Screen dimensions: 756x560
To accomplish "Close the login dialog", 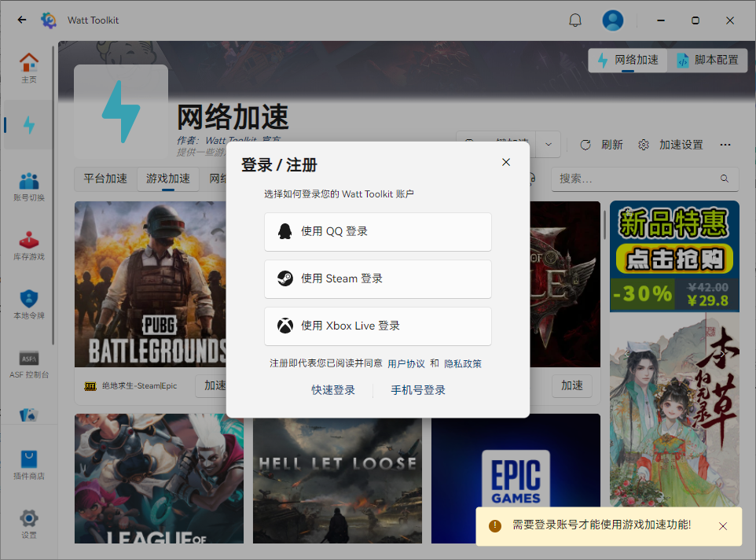I will [x=506, y=162].
